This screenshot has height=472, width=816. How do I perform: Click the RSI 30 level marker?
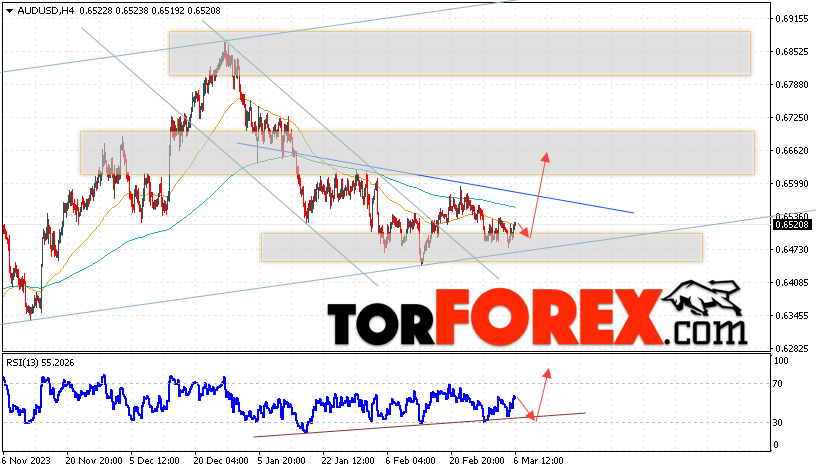(x=777, y=423)
